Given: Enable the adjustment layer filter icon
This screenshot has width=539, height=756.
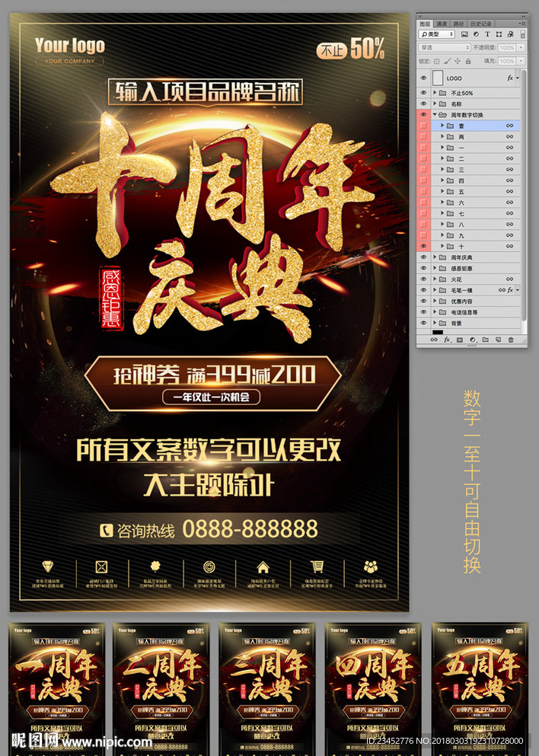Looking at the screenshot, I should (476, 34).
